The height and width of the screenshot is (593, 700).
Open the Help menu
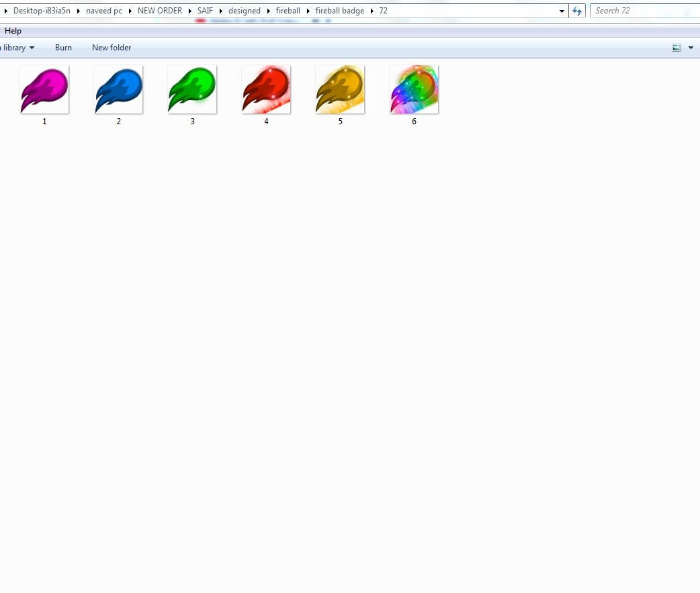coord(13,31)
